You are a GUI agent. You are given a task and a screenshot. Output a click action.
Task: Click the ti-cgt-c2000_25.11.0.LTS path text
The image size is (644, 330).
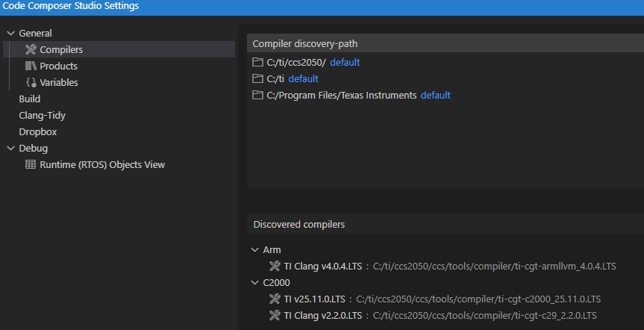point(478,299)
